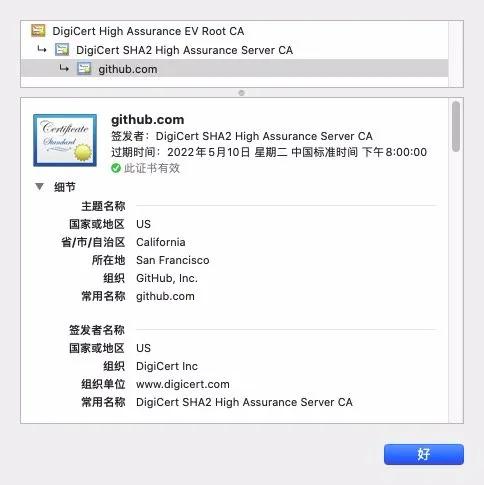The width and height of the screenshot is (484, 485).
Task: Click the GitHub, Inc. organization value
Action: (167, 278)
